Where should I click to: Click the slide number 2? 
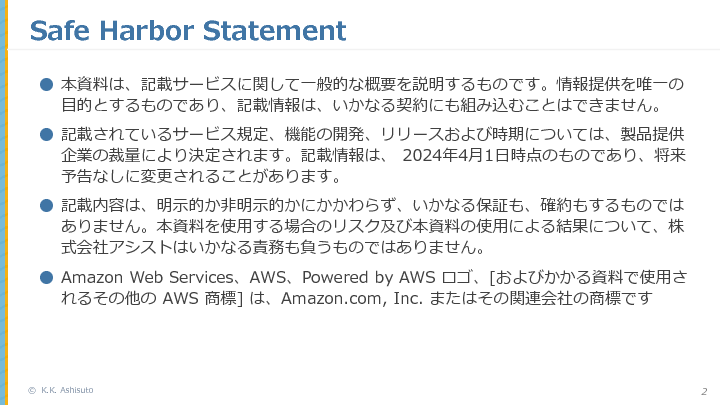tap(703, 391)
